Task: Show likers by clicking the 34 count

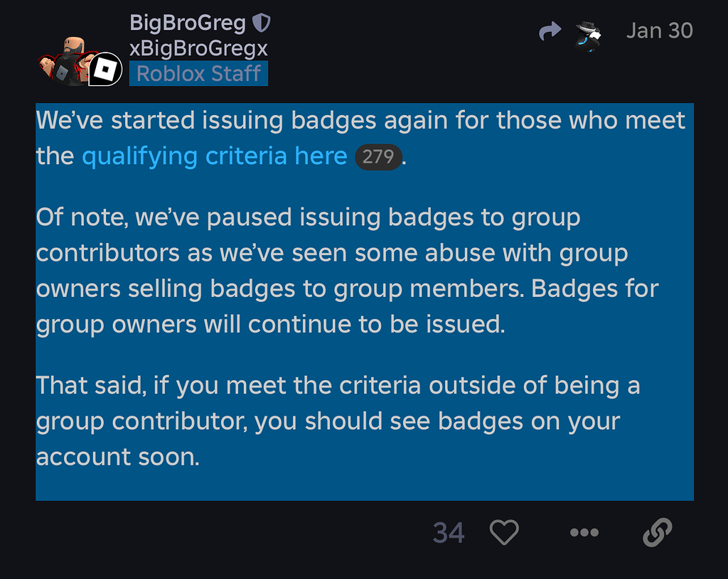Action: tap(449, 532)
